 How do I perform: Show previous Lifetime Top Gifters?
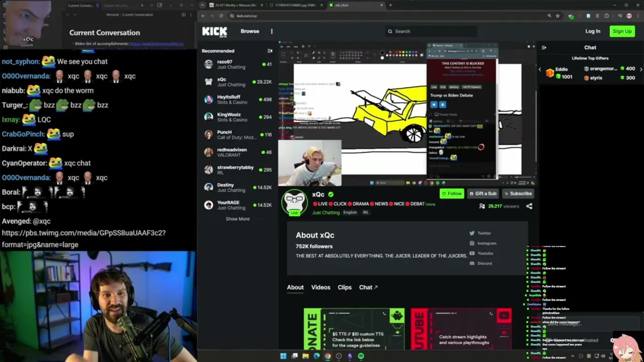[x=540, y=69]
